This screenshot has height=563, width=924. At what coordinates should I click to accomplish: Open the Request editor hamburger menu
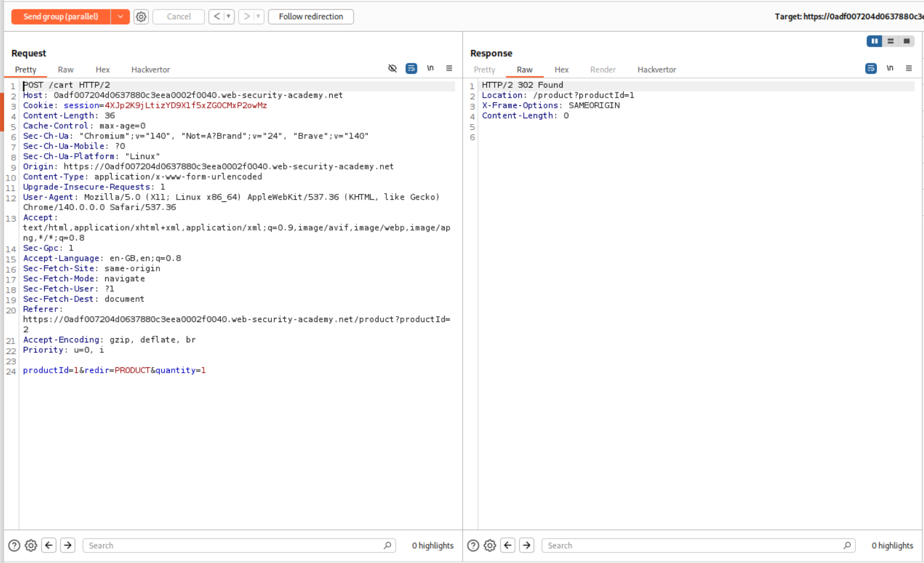(449, 68)
